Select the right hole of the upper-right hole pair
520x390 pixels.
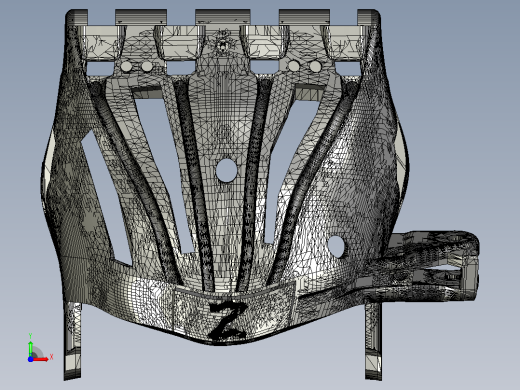pos(315,67)
